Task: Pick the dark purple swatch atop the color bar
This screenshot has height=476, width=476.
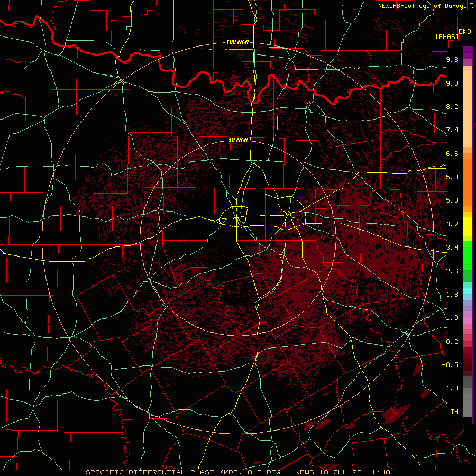Action: (467, 53)
